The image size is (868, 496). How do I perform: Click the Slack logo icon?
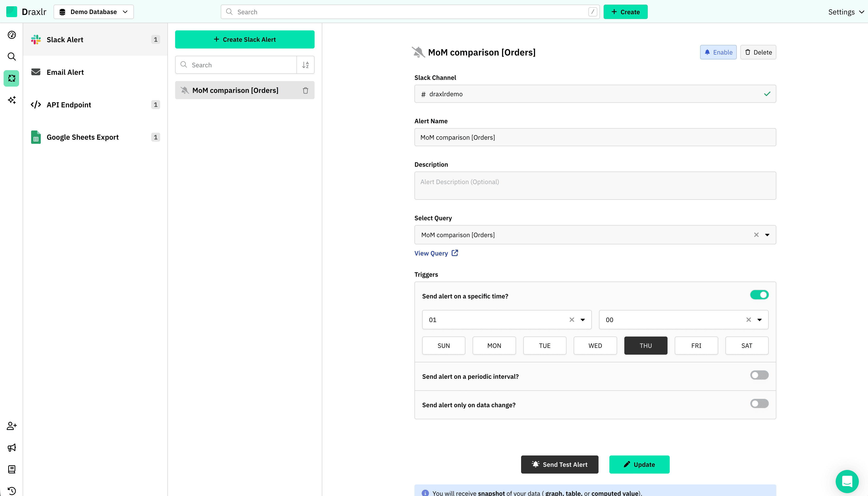(x=36, y=40)
